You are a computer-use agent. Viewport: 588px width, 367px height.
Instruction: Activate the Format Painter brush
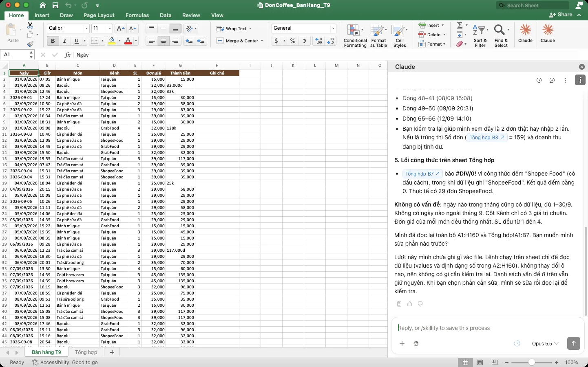coord(30,44)
